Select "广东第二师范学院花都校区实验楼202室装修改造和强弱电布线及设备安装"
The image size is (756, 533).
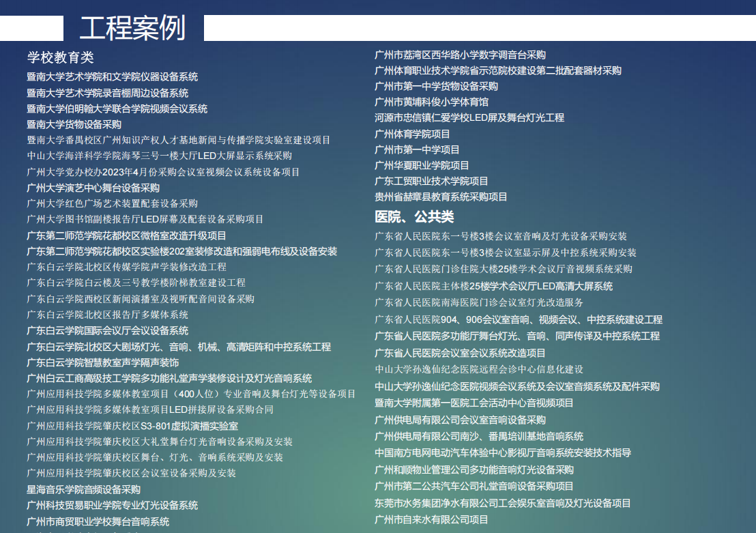click(182, 251)
